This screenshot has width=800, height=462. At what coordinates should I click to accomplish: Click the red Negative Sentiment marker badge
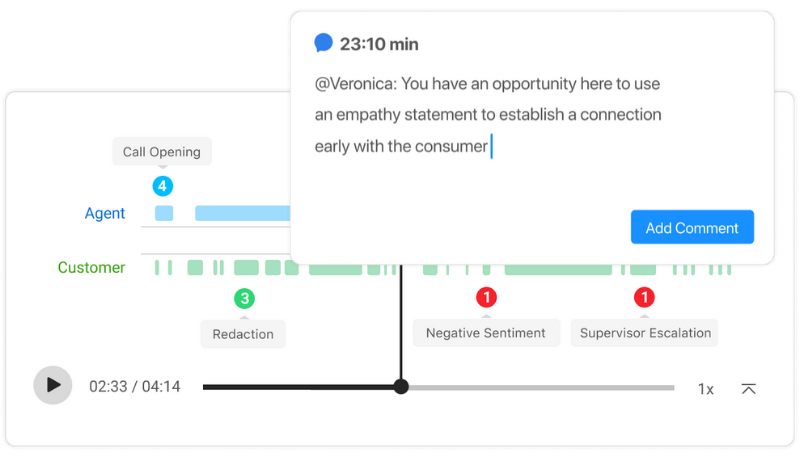pyautogui.click(x=486, y=297)
